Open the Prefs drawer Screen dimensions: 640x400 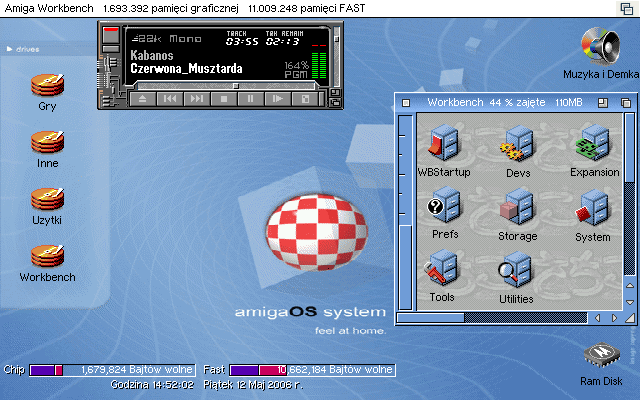click(x=444, y=205)
